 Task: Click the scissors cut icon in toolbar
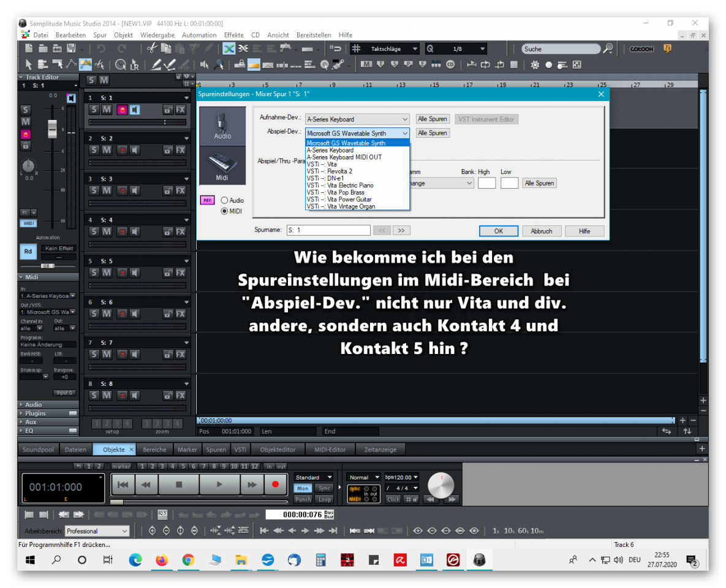point(151,48)
